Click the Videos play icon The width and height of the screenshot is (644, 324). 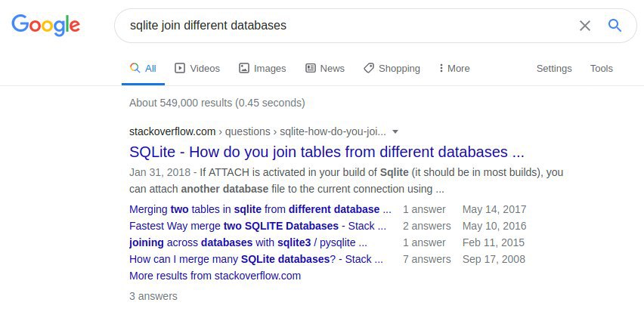pyautogui.click(x=180, y=68)
